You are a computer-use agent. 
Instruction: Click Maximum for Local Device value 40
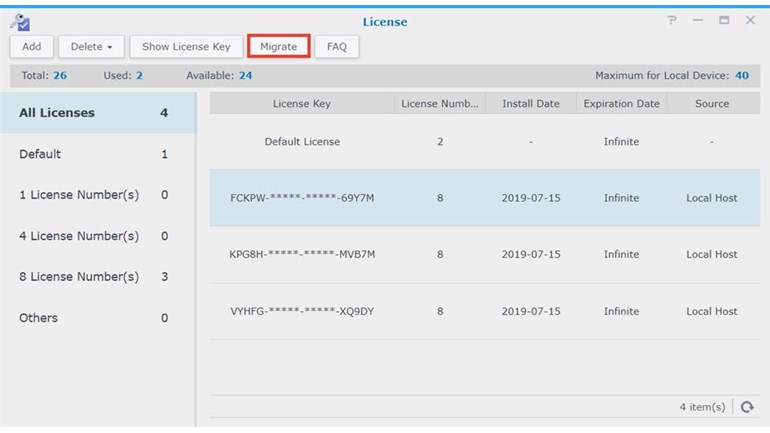742,76
